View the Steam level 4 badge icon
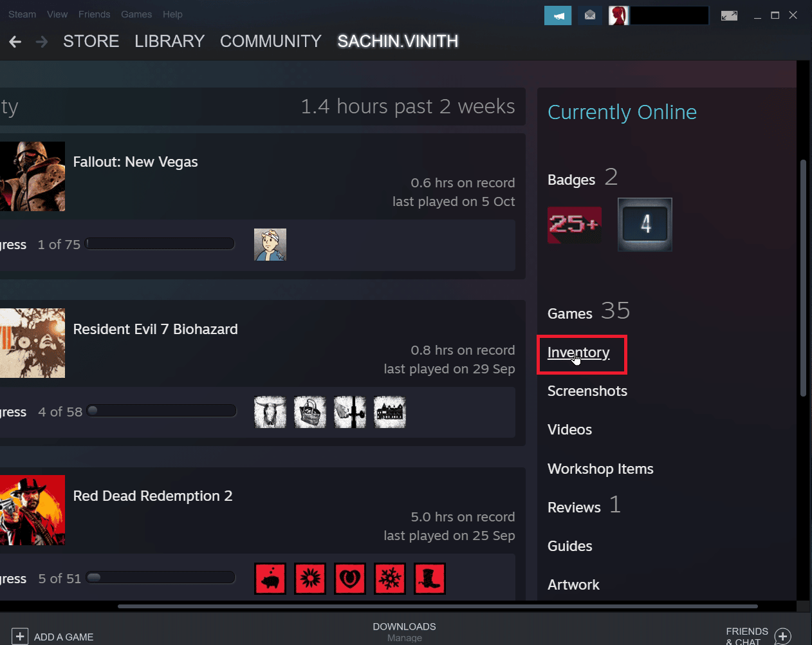This screenshot has width=812, height=645. coord(644,225)
